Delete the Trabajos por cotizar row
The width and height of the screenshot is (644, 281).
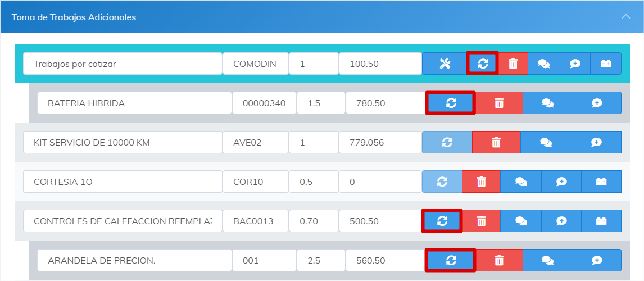pyautogui.click(x=513, y=64)
